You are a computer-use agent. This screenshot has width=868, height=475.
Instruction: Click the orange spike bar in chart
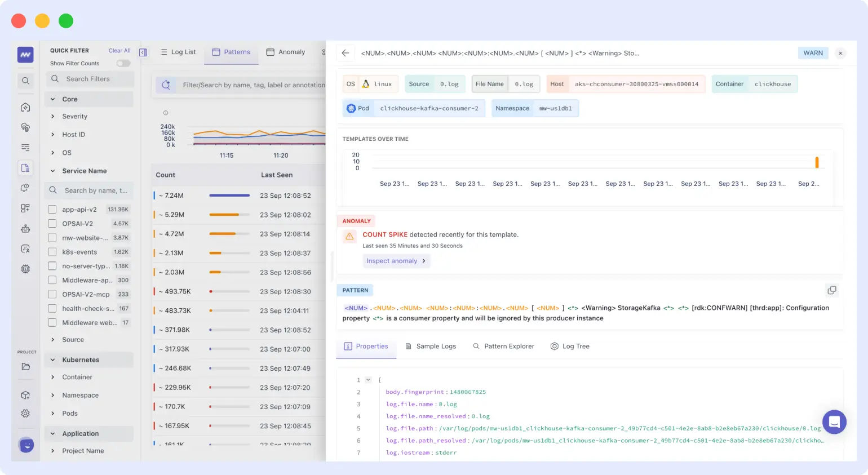coord(817,162)
